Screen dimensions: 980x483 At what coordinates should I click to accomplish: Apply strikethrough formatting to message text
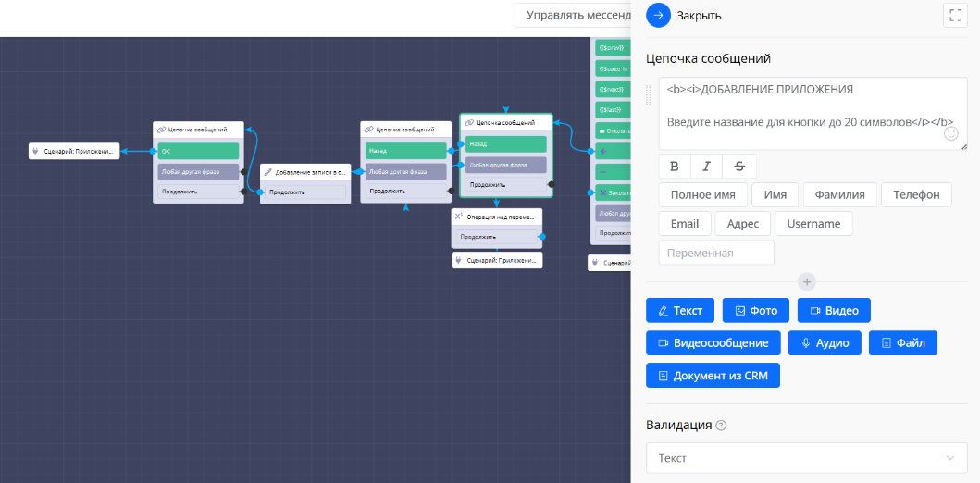pyautogui.click(x=738, y=167)
